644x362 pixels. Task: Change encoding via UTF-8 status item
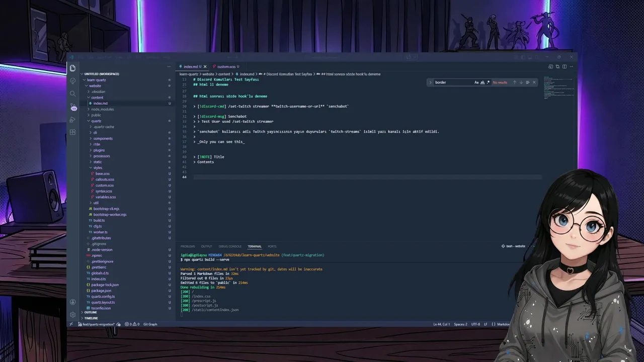[x=475, y=324]
